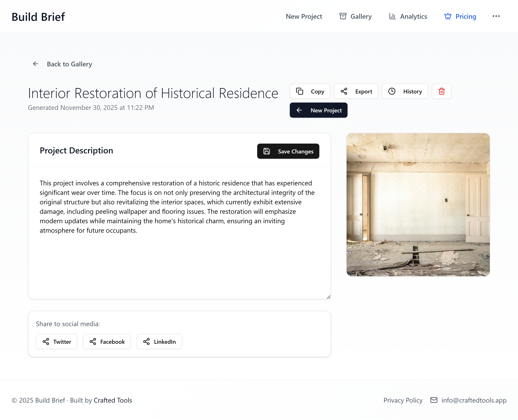Click the Back to Gallery arrow icon
The image size is (518, 420).
pos(36,64)
